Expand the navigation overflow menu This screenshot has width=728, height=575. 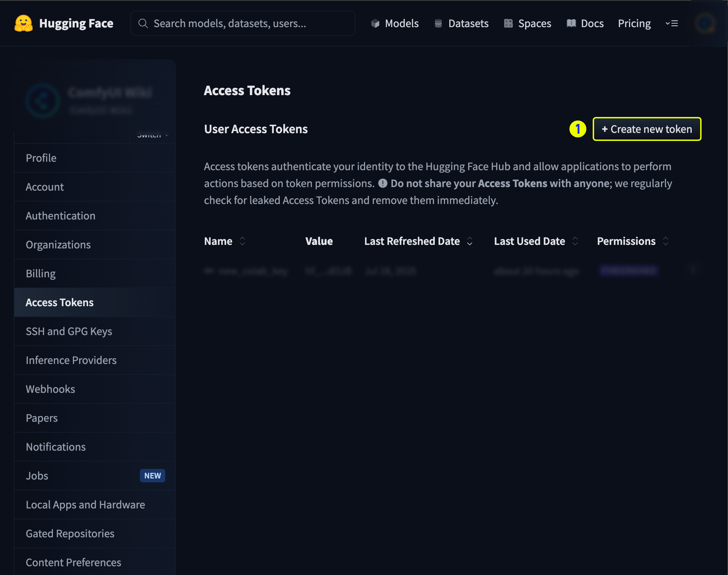coord(672,23)
